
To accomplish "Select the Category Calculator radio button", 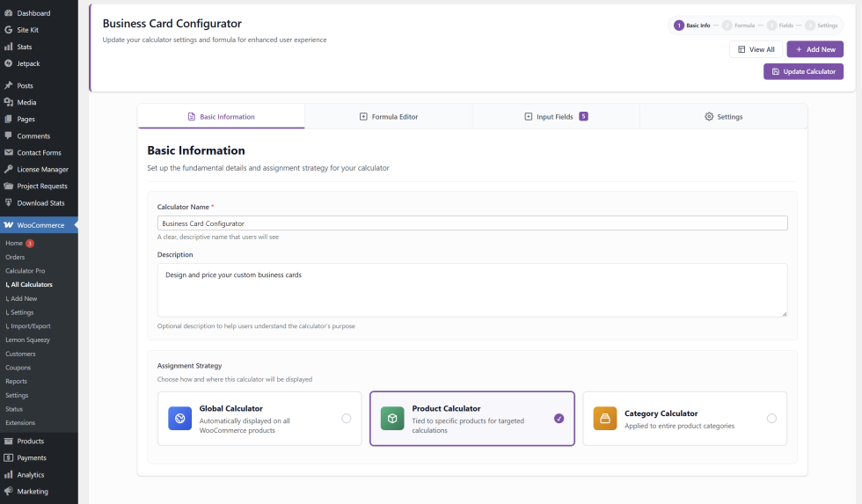I will click(772, 419).
